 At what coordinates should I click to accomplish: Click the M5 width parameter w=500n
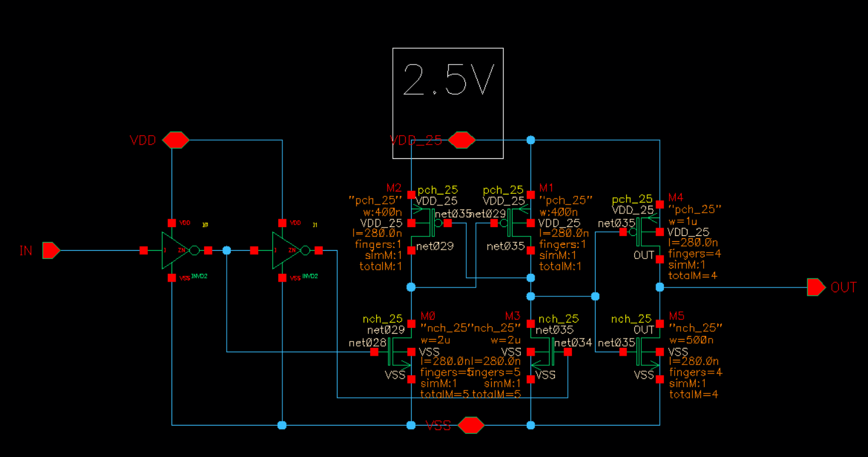(689, 340)
